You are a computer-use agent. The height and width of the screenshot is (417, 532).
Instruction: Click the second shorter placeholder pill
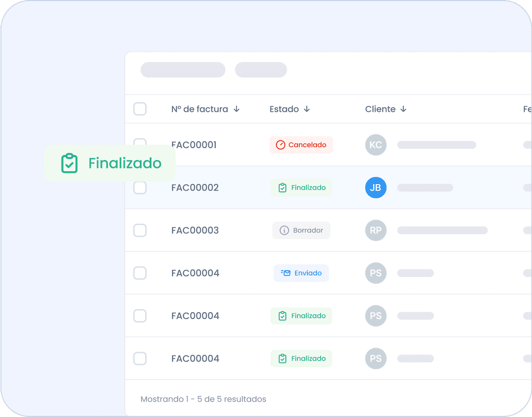pyautogui.click(x=261, y=70)
